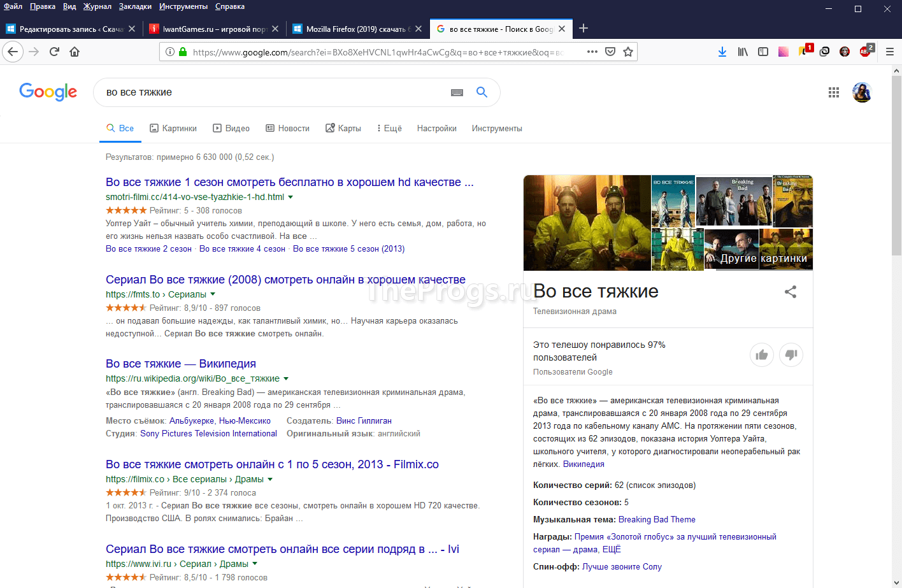
Task: Click the page vertical scrollbar thumb
Action: [x=897, y=166]
